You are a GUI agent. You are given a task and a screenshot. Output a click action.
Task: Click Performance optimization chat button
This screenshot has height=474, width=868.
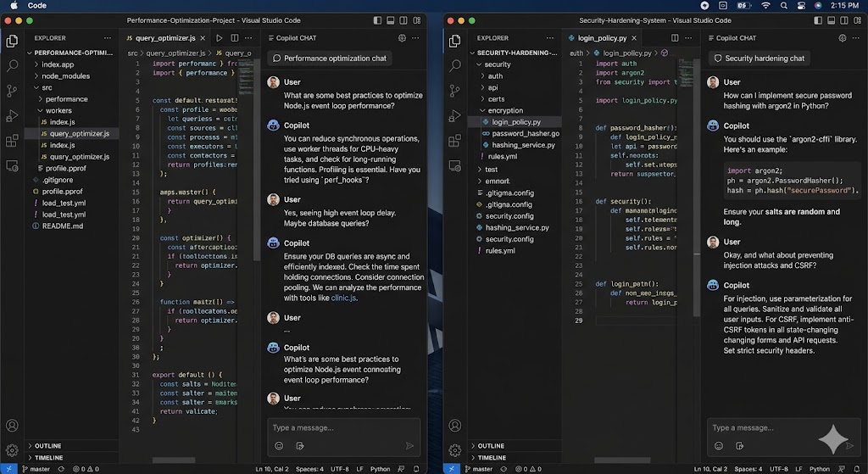tap(330, 59)
